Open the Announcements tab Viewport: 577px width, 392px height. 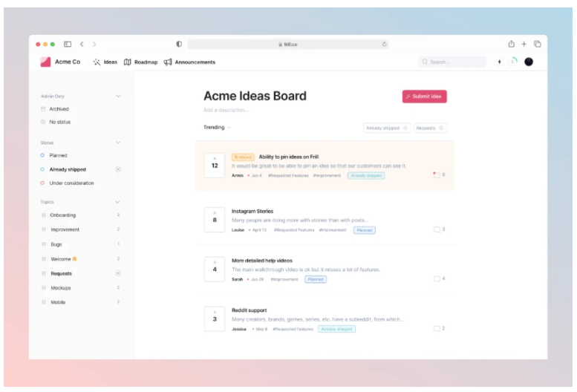[x=189, y=62]
